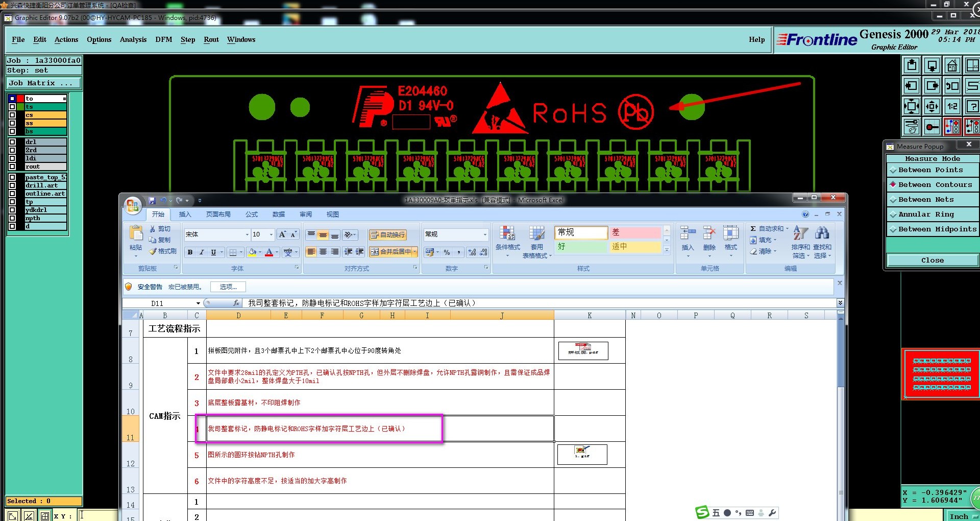Click the Excel Office button orb
Viewport: 980px width, 521px height.
click(133, 205)
